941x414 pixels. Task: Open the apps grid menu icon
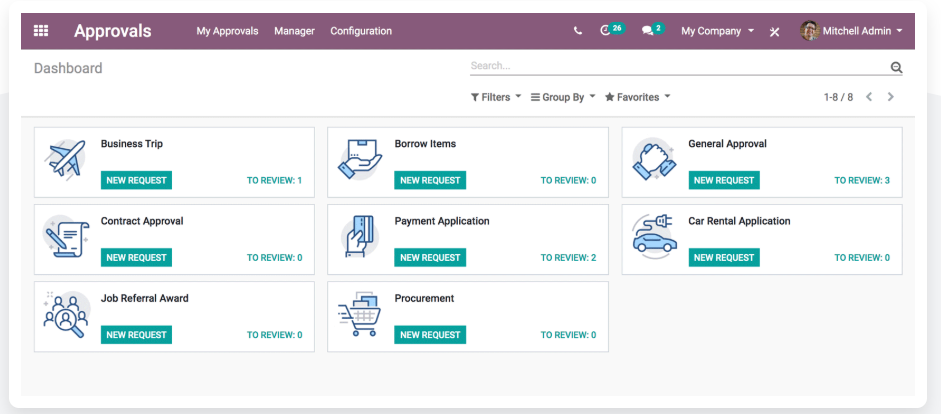[x=41, y=31]
